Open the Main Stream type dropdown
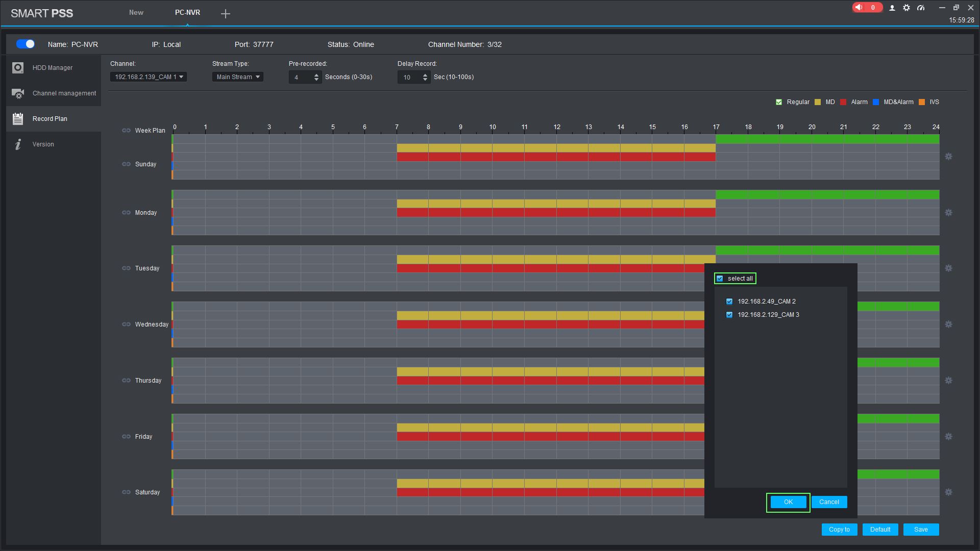Image resolution: width=980 pixels, height=551 pixels. pyautogui.click(x=238, y=77)
